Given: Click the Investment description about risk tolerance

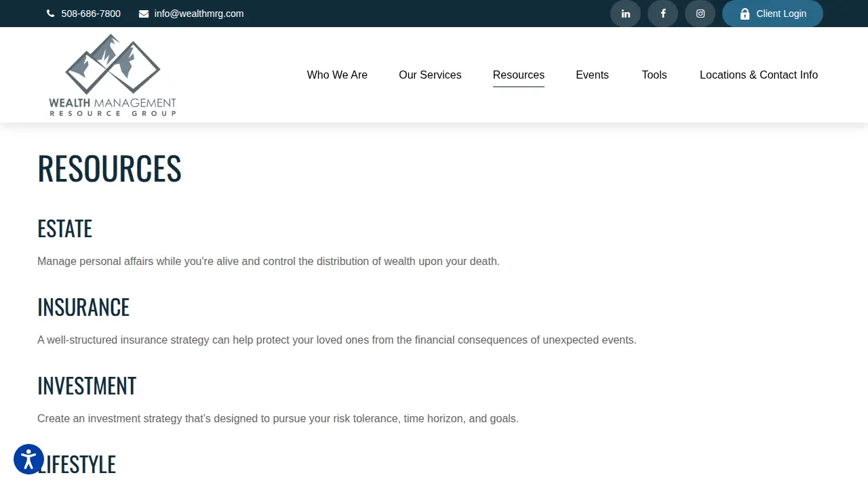Looking at the screenshot, I should click(x=278, y=418).
